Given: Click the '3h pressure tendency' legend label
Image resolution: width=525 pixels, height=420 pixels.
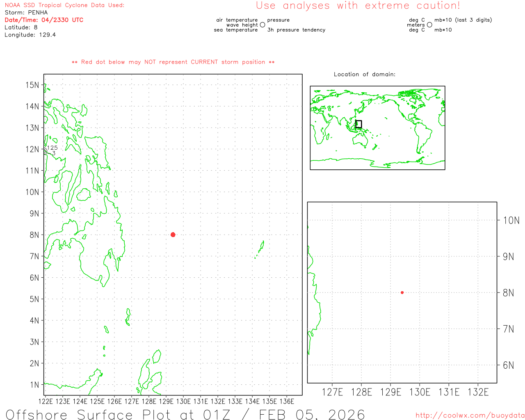Looking at the screenshot, I should coord(296,30).
